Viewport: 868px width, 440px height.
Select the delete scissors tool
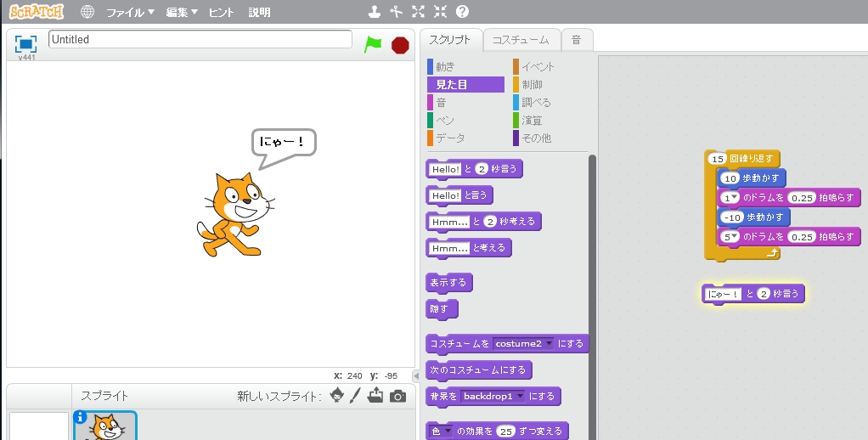point(397,12)
